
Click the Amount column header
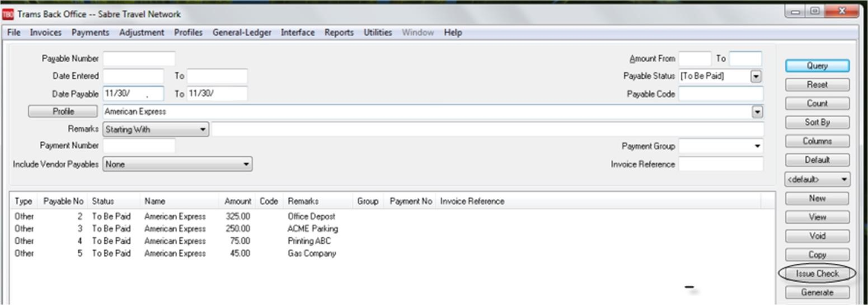click(237, 201)
